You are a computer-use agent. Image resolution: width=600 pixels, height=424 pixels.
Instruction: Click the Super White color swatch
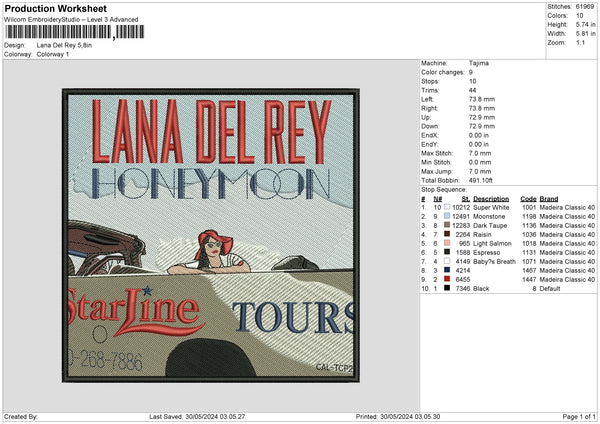coord(447,207)
